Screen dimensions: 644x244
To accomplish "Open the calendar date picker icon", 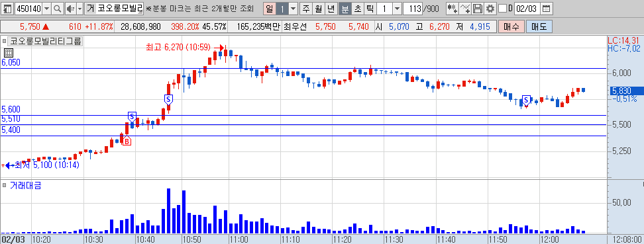I will (x=545, y=8).
